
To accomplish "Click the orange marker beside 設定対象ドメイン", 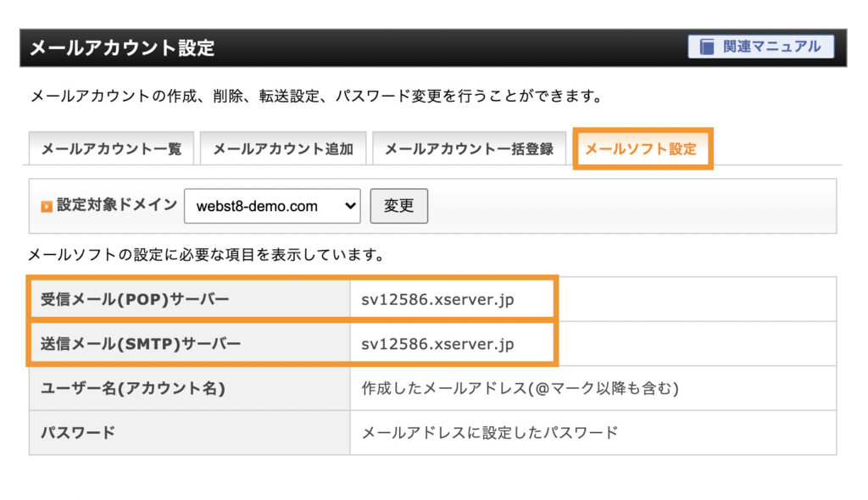I will tap(47, 206).
